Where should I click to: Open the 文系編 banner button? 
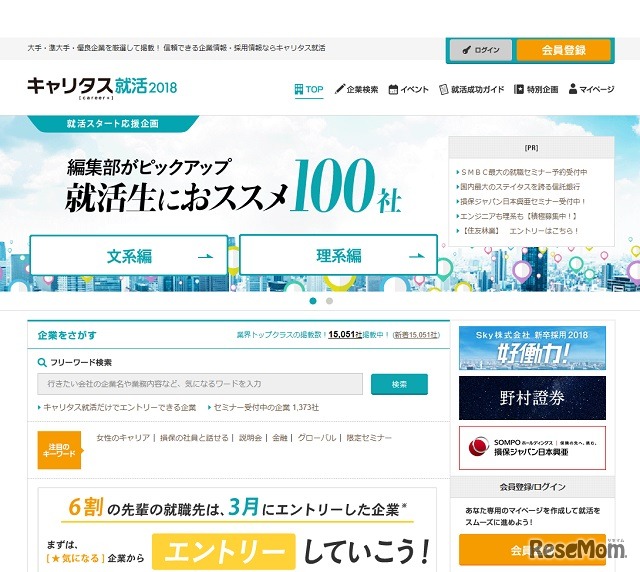tap(129, 256)
